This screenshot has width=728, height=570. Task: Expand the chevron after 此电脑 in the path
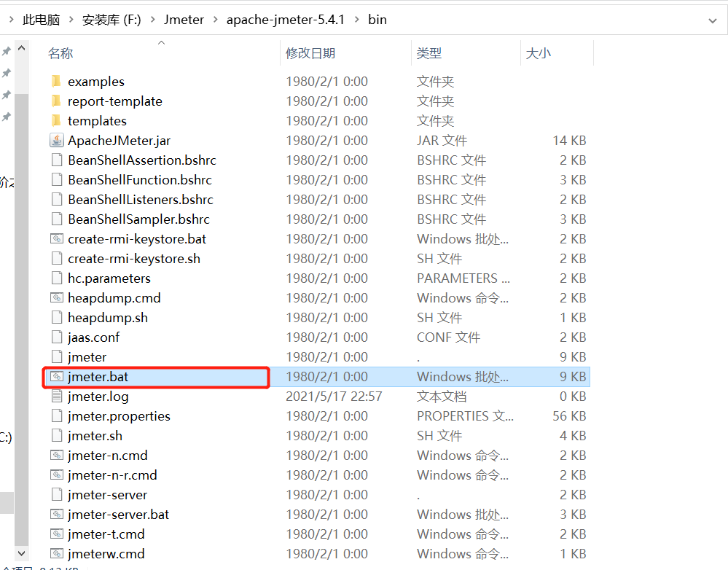pos(71,20)
